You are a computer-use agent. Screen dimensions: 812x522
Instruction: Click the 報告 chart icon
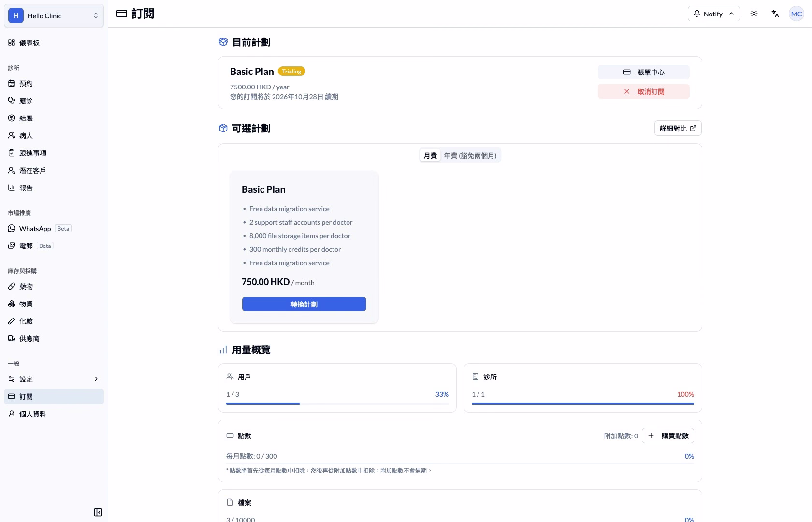pyautogui.click(x=12, y=188)
